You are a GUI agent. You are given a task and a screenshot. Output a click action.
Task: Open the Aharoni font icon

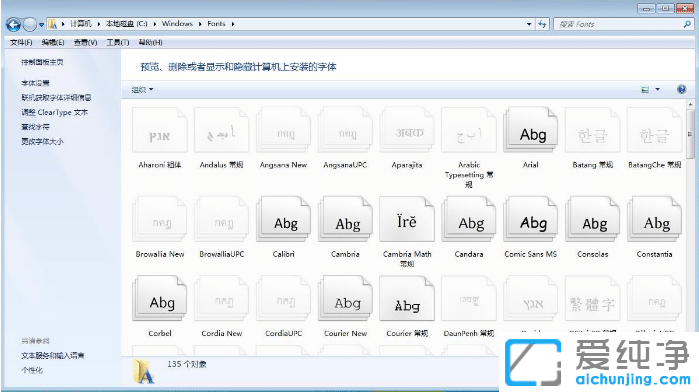pos(160,130)
